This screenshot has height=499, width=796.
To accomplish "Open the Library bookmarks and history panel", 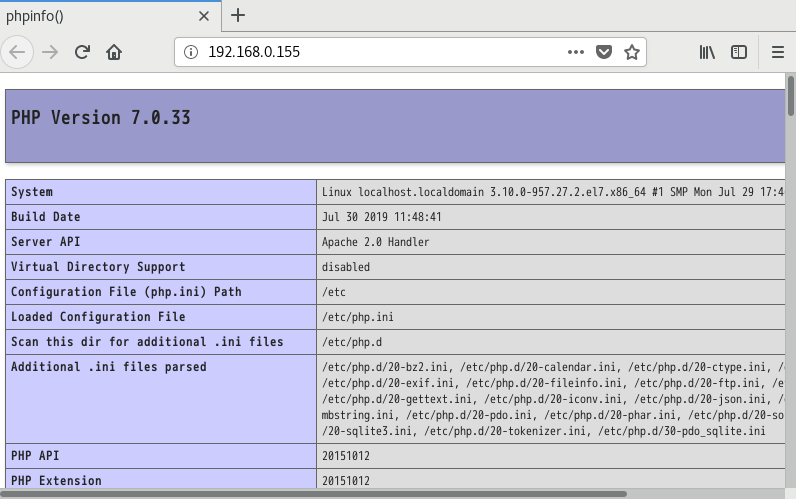I will pyautogui.click(x=707, y=52).
